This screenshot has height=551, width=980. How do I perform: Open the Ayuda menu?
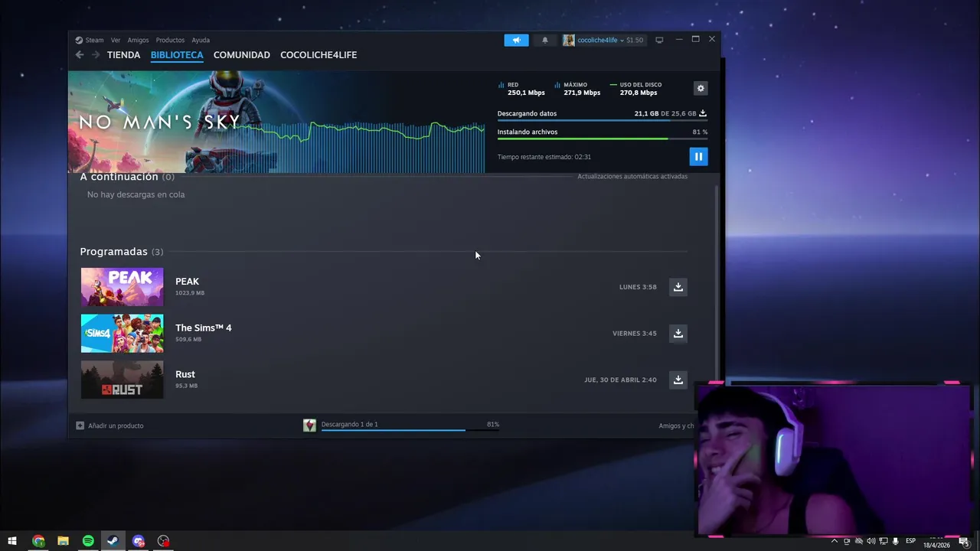pos(201,40)
